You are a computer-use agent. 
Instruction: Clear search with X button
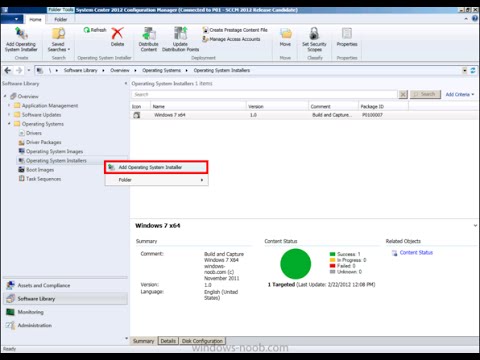(403, 94)
